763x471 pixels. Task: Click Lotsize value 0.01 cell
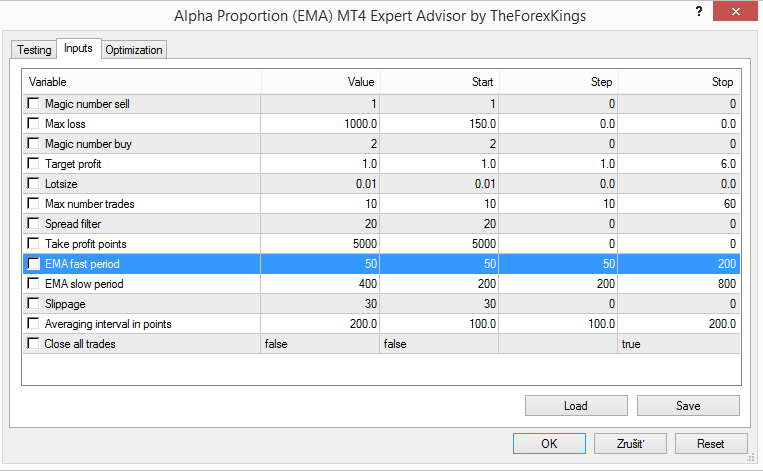pyautogui.click(x=320, y=183)
